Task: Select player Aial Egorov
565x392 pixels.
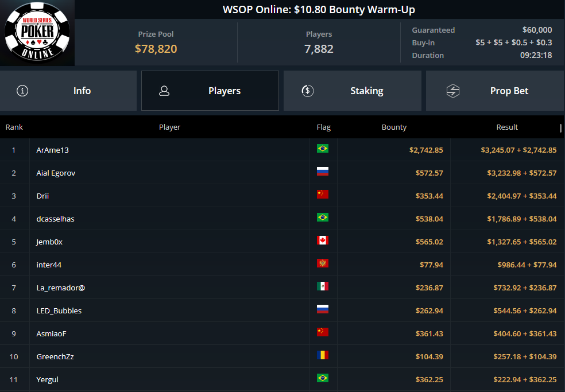Action: pos(56,173)
